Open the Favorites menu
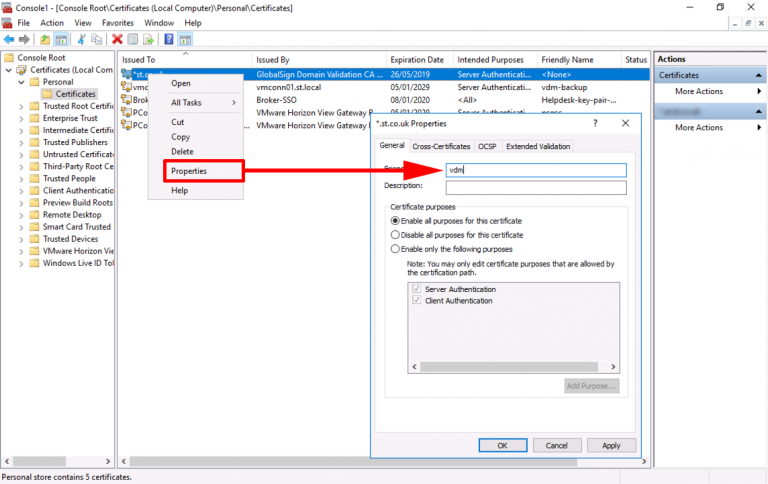768x484 pixels. point(118,23)
